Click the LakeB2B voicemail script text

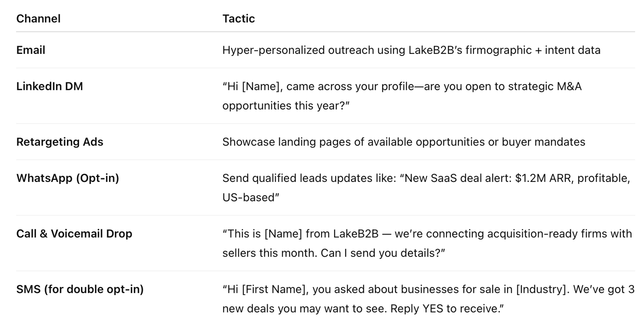427,243
